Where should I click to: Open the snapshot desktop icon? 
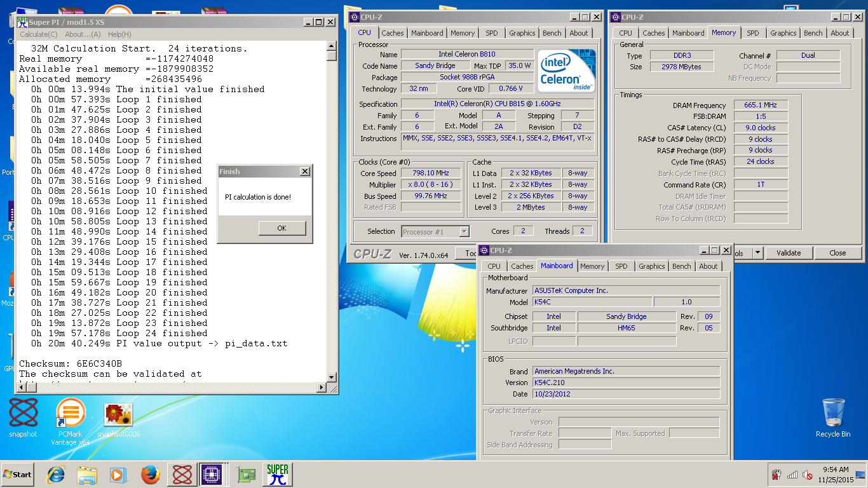(x=24, y=418)
